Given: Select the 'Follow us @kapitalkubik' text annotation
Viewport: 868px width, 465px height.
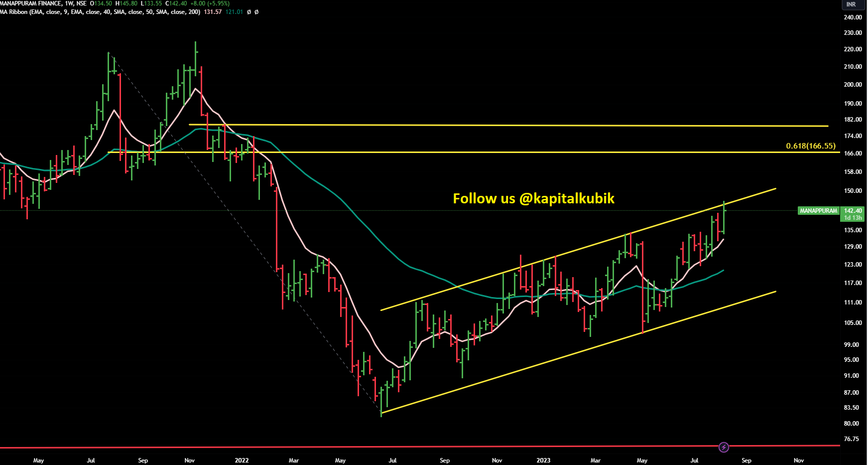Looking at the screenshot, I should [533, 199].
